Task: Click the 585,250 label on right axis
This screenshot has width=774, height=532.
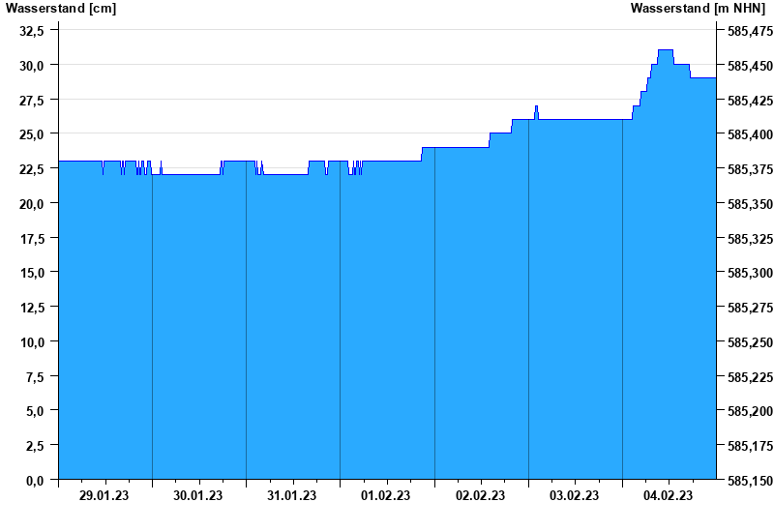Action: [x=751, y=342]
